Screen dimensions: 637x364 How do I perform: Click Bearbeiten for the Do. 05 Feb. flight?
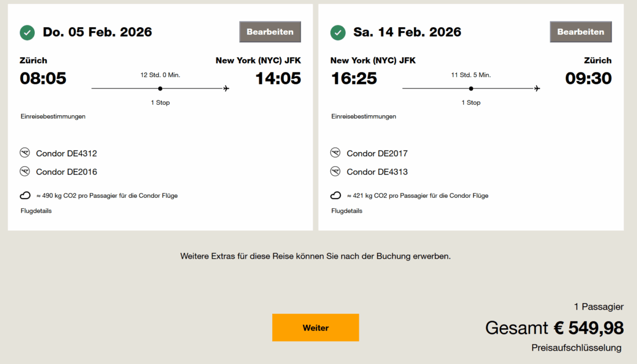pos(270,32)
